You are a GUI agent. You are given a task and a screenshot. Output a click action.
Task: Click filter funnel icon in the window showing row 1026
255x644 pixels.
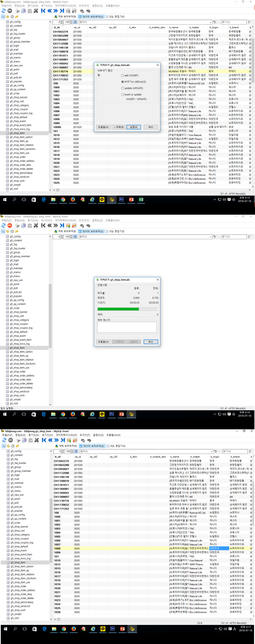click(x=215, y=451)
